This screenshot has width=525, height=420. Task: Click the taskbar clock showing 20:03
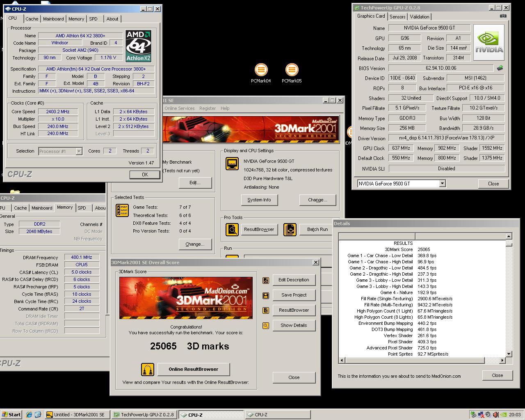tap(515, 415)
